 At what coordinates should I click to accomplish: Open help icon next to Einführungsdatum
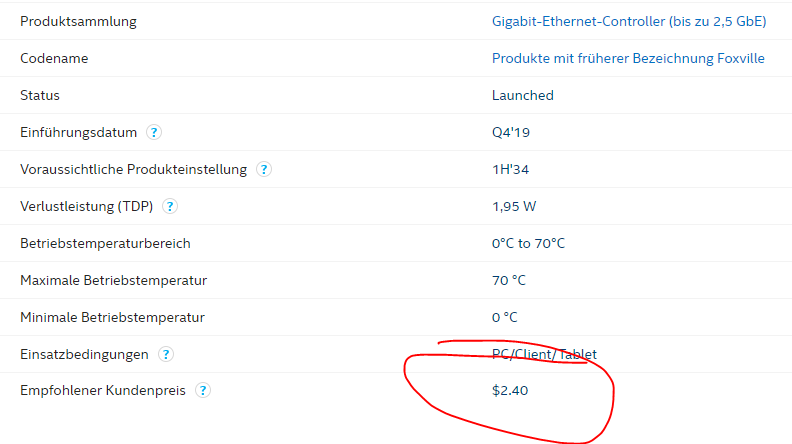click(x=154, y=132)
